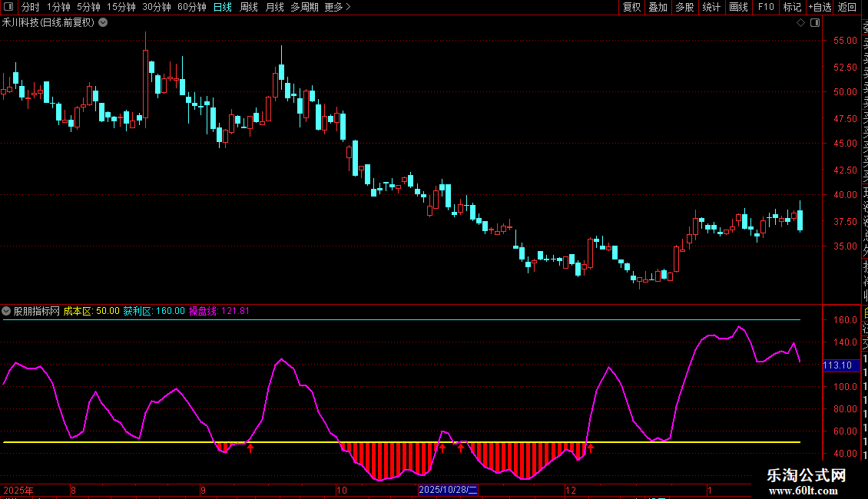The width and height of the screenshot is (868, 499).
Task: Switch to 分时 intraday view
Action: [30, 7]
